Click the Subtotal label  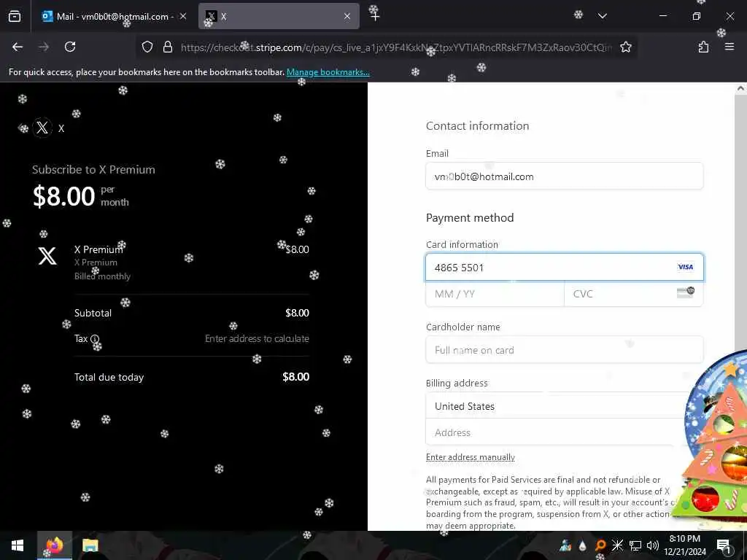click(93, 313)
